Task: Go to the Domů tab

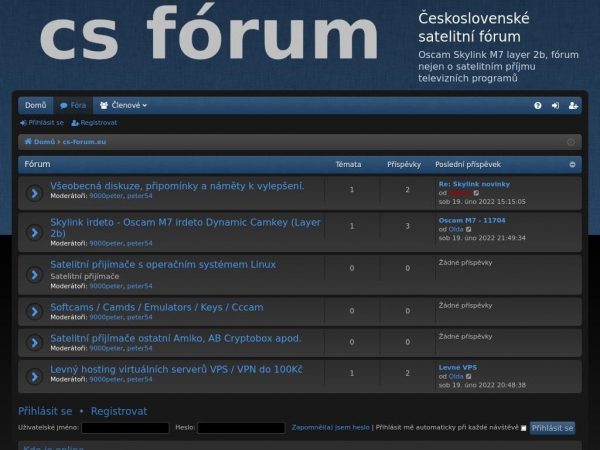Action: (x=36, y=105)
